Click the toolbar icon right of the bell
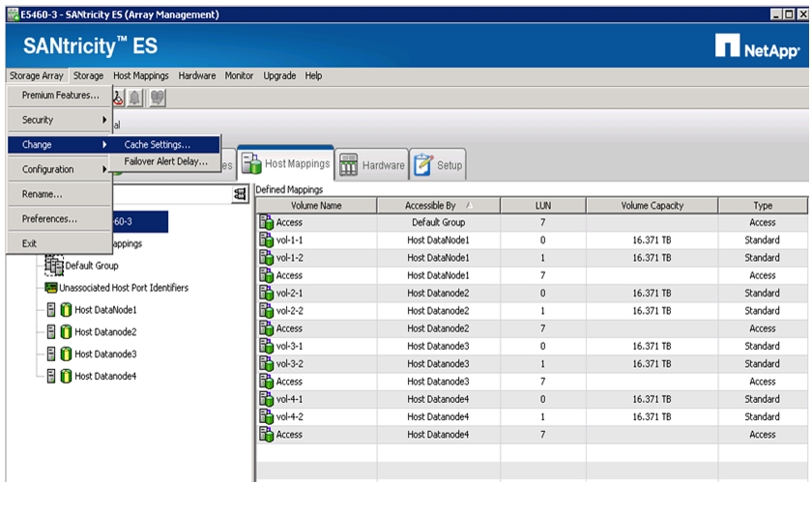 pyautogui.click(x=158, y=98)
